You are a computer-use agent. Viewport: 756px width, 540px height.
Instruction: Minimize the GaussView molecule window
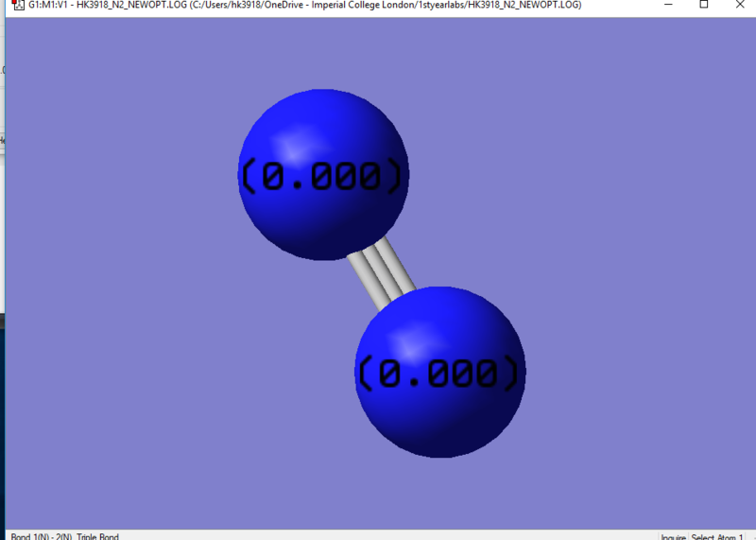[668, 5]
